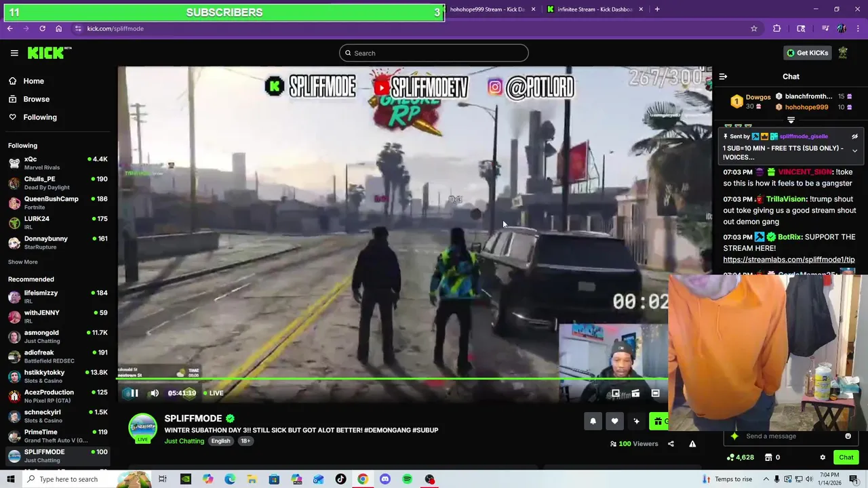
Task: Expand the chat leaderboard chevron
Action: pyautogui.click(x=791, y=120)
